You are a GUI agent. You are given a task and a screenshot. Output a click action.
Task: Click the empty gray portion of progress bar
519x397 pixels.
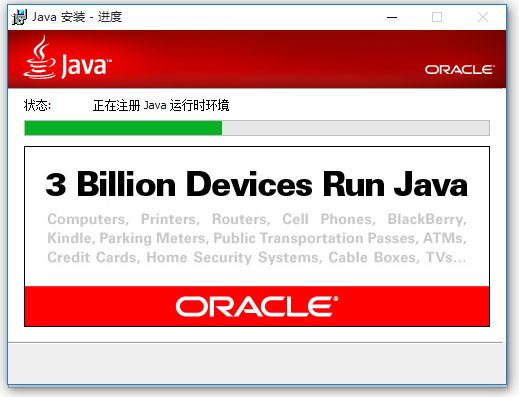coord(356,128)
